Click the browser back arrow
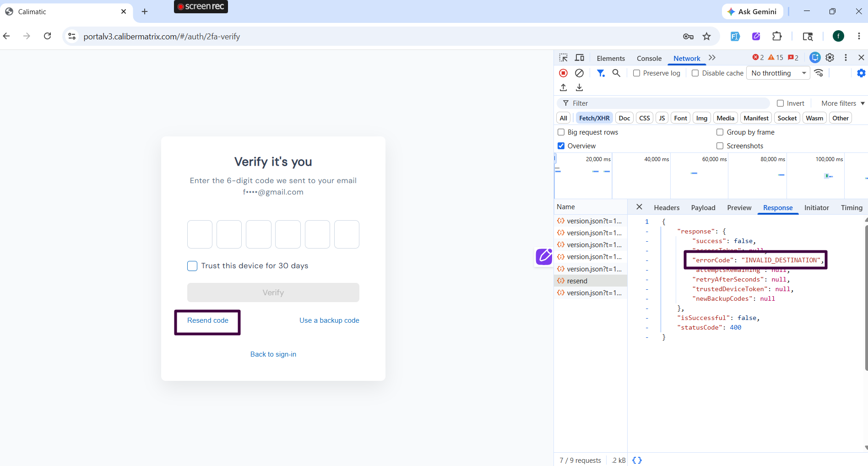 6,36
